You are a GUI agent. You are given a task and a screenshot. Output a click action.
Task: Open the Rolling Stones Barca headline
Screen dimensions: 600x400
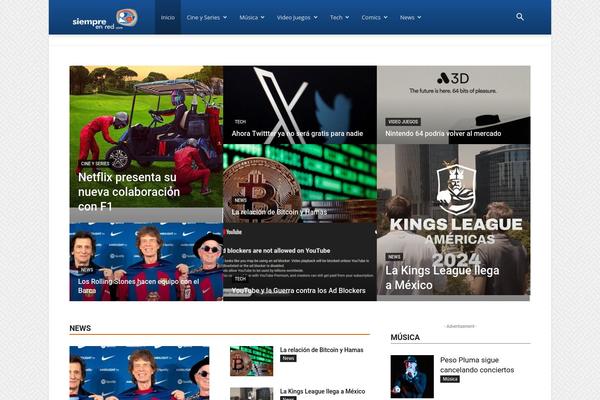point(139,286)
